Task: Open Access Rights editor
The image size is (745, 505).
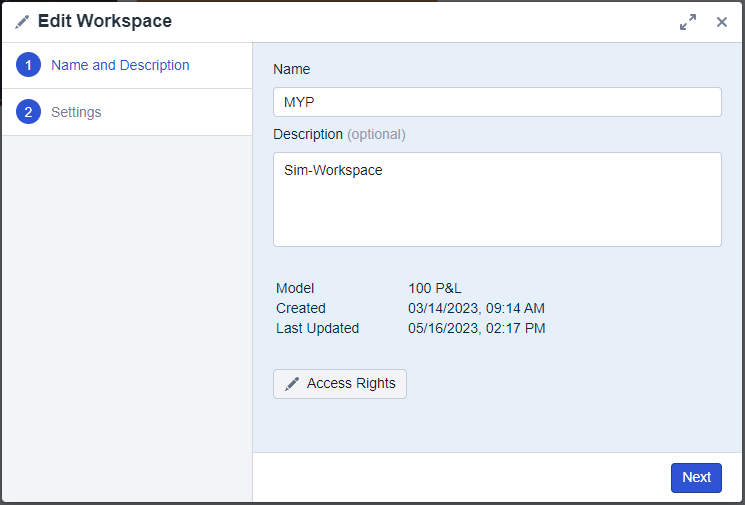Action: click(x=340, y=384)
